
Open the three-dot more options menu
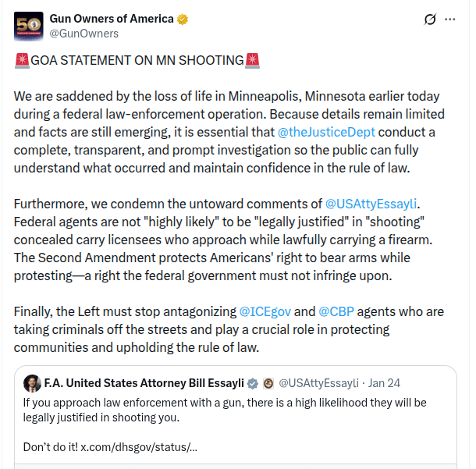tap(450, 20)
